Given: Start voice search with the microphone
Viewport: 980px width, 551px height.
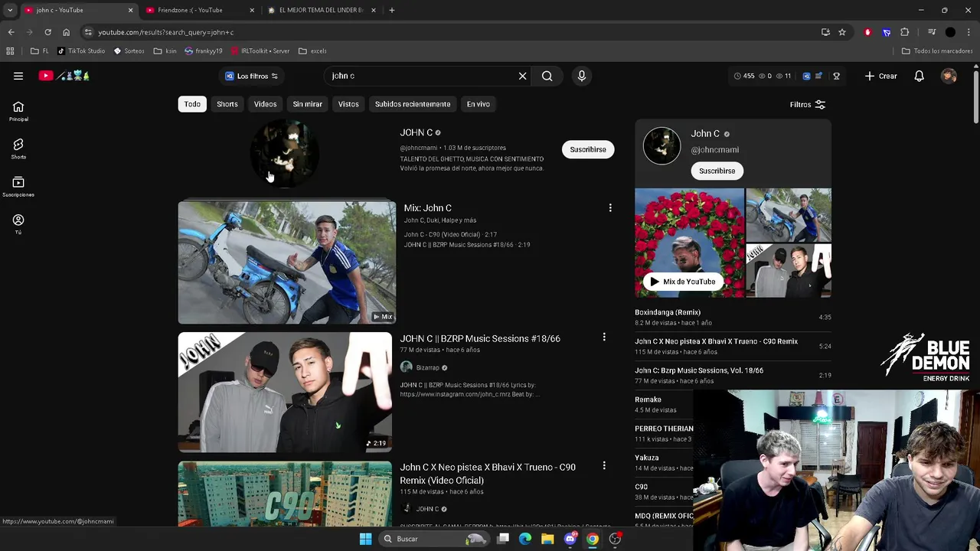Looking at the screenshot, I should (582, 76).
